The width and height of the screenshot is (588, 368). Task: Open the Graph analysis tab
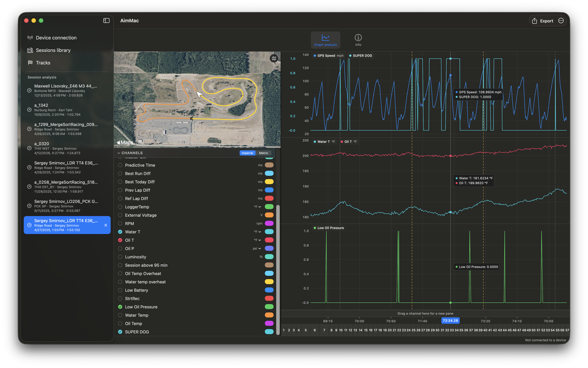point(325,40)
